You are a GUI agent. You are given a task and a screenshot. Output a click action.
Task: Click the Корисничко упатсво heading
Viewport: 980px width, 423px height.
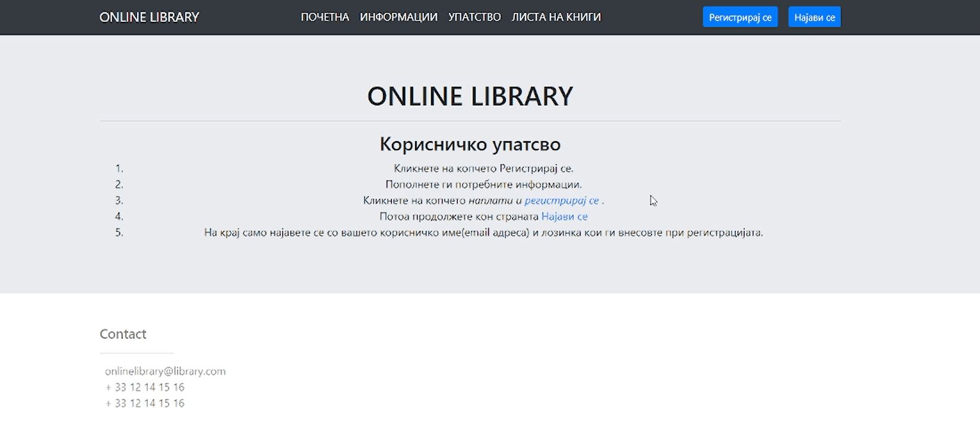470,144
